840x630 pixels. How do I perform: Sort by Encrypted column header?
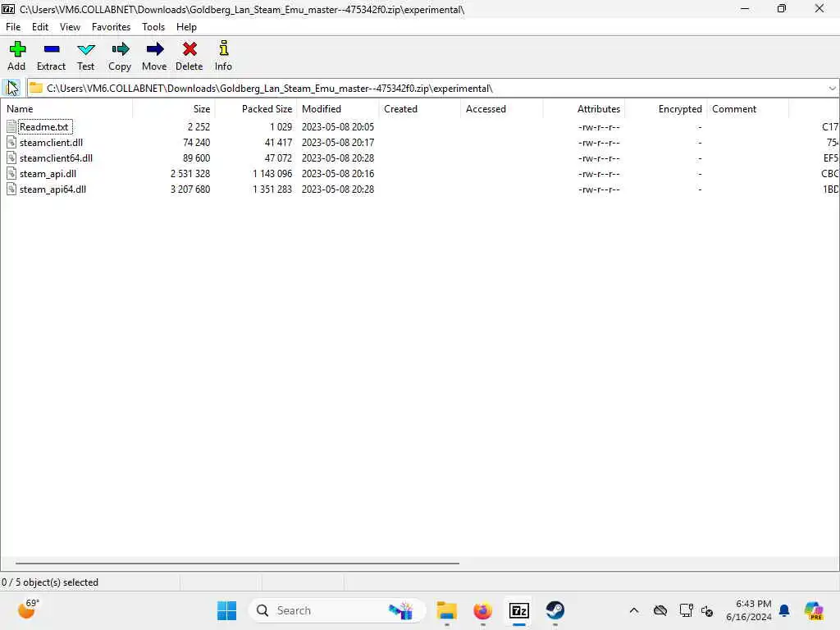666,109
